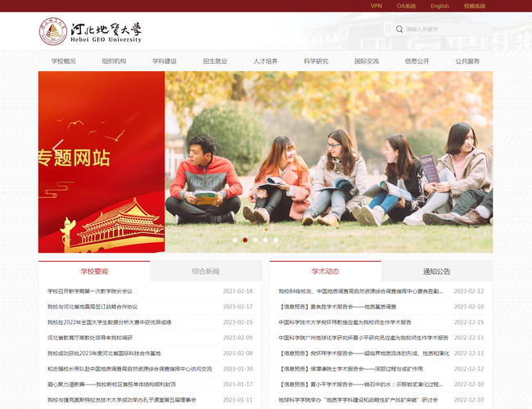Screen dimensions: 532x409
Task: Click the date 2022-12-15
Action: tap(469, 322)
